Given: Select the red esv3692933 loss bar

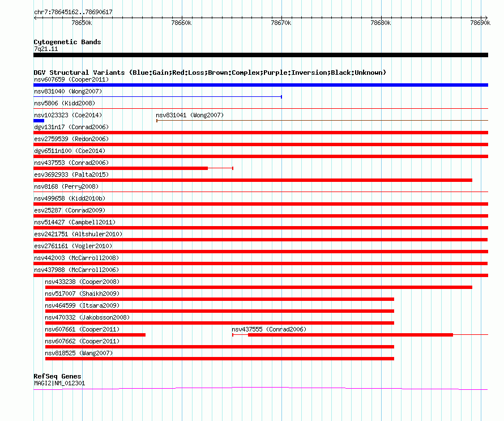Looking at the screenshot, I should [x=253, y=180].
